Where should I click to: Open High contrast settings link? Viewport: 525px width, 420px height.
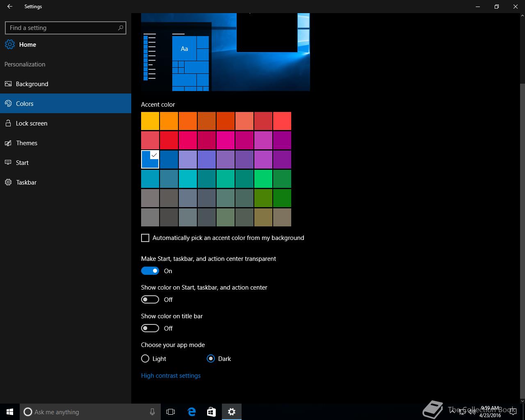click(x=171, y=376)
